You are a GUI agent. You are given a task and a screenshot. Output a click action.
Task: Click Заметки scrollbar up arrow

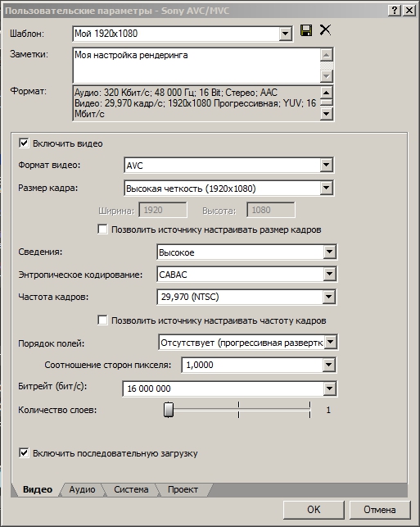click(x=327, y=55)
